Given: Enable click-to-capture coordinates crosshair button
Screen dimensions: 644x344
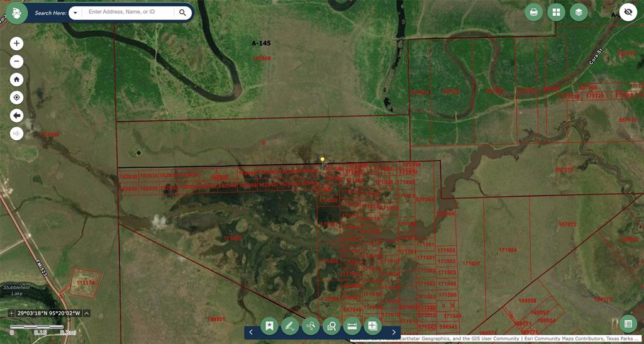Looking at the screenshot, I should point(12,313).
